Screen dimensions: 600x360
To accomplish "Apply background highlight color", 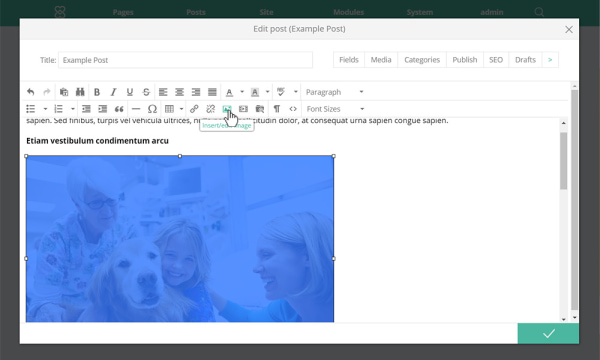I will tap(255, 92).
